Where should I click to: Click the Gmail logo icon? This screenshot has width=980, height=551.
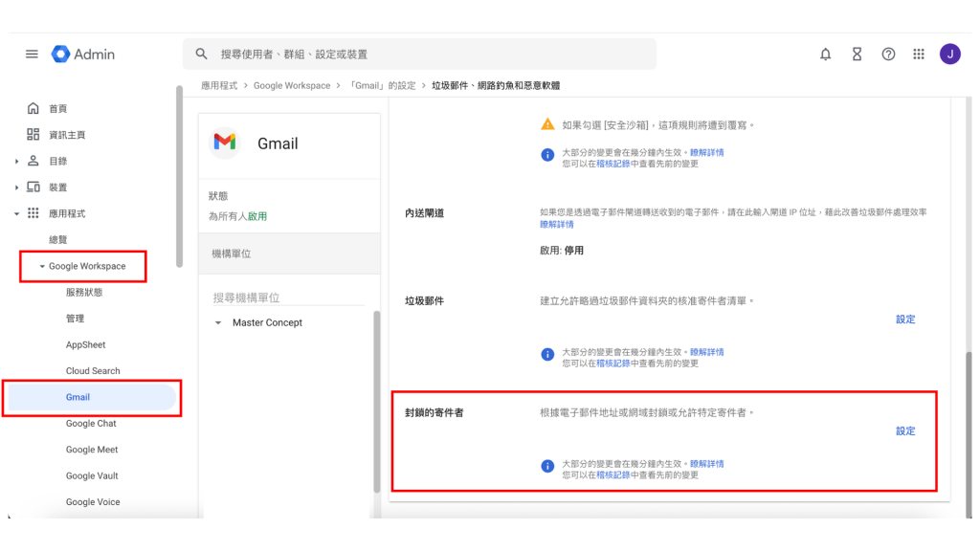[224, 143]
